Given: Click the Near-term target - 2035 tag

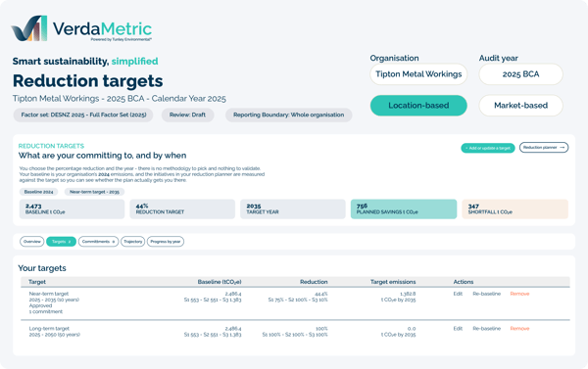Looking at the screenshot, I should click(x=94, y=192).
